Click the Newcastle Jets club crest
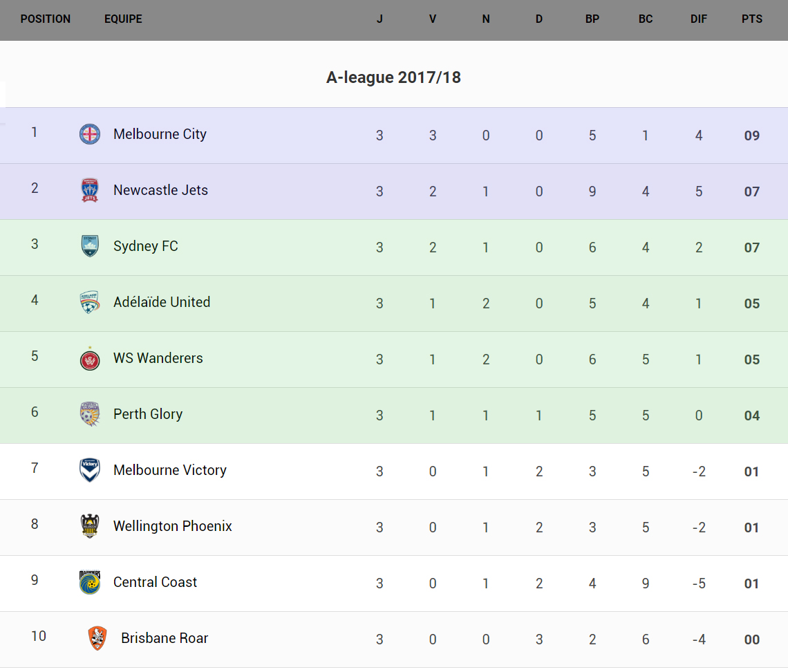The image size is (788, 672). pyautogui.click(x=90, y=190)
